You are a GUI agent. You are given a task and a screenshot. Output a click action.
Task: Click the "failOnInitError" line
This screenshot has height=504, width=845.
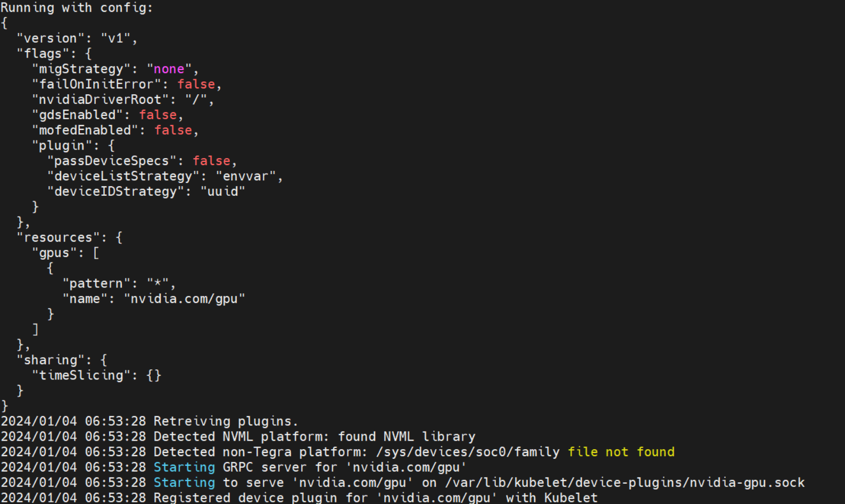coord(127,85)
